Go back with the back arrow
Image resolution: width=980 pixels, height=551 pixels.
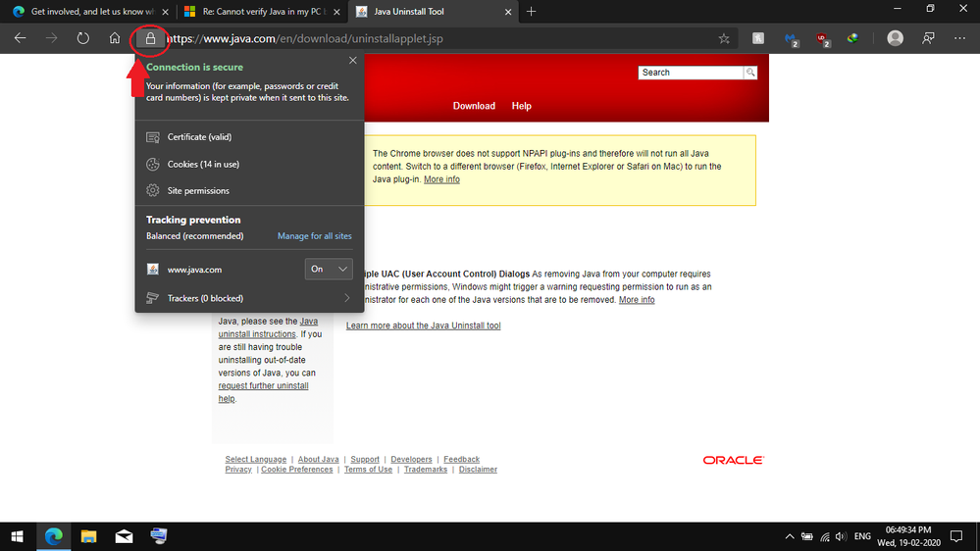click(20, 39)
